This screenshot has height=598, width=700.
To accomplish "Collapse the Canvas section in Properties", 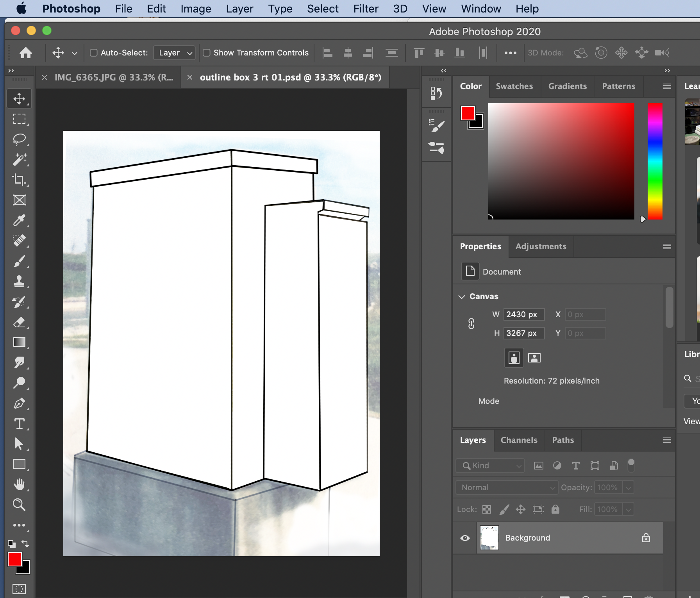I will point(462,296).
